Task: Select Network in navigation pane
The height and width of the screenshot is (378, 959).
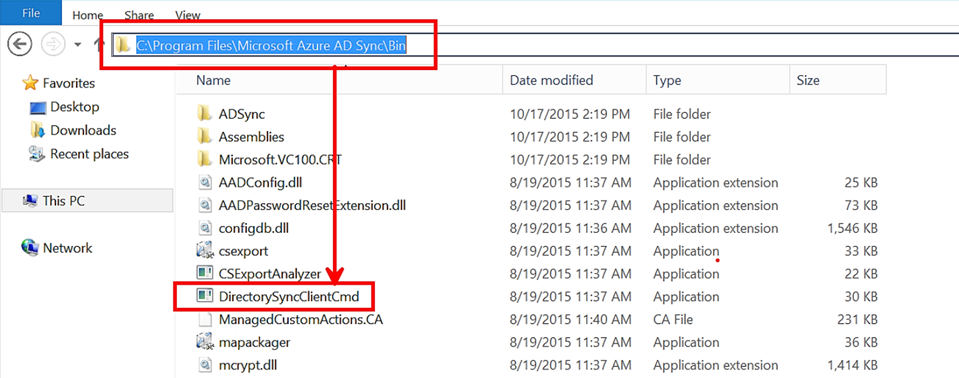Action: tap(67, 248)
